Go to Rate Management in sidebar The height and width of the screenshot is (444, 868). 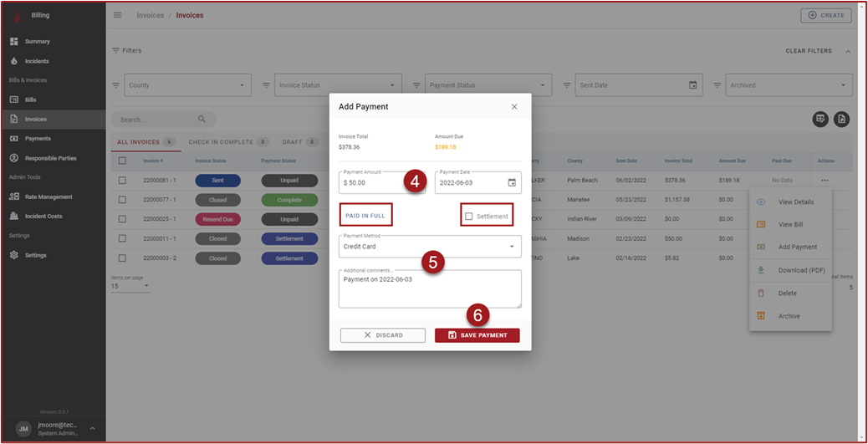point(48,196)
